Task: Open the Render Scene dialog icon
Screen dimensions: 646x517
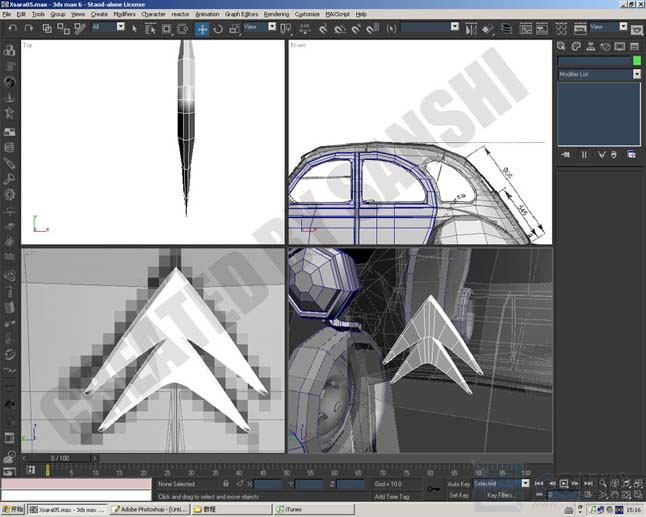Action: tap(580, 29)
